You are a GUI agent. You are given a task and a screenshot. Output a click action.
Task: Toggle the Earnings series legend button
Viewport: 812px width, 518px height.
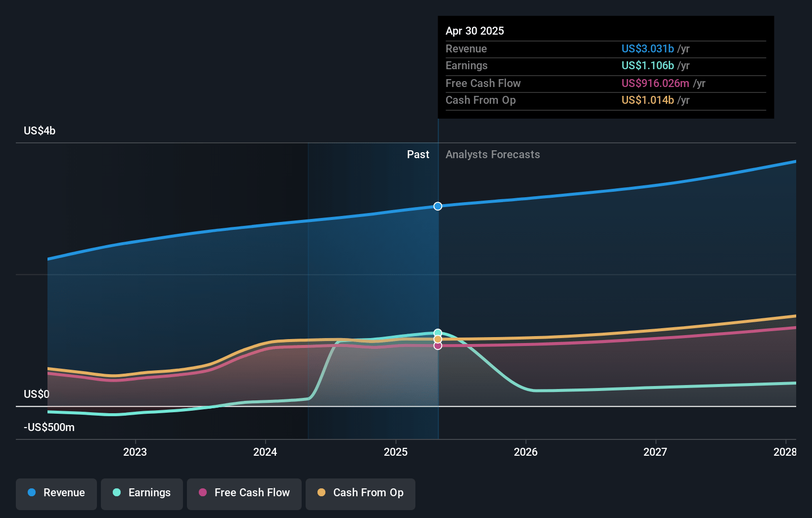(142, 494)
